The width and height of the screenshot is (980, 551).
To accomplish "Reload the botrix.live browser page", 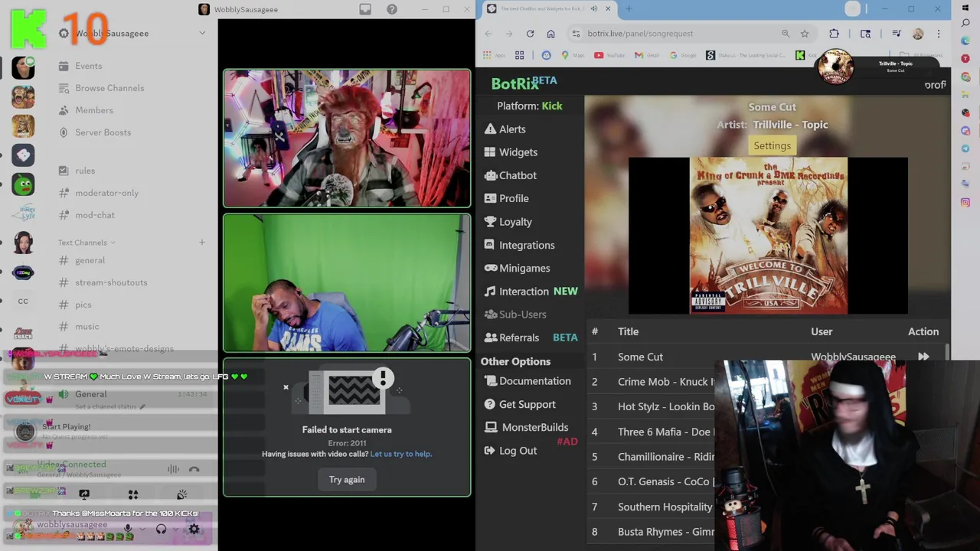I will [x=530, y=34].
